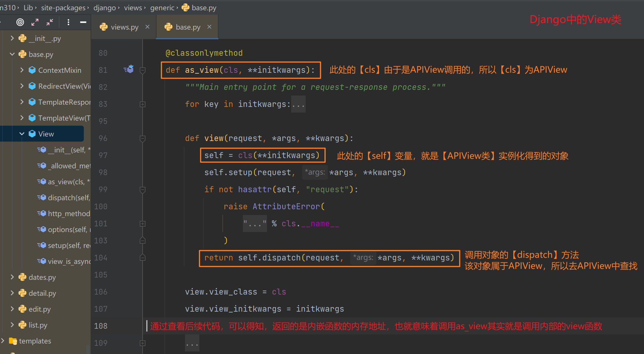Screen dimensions: 644x354
Task: Click the Collapse All arrows icon
Action: point(50,22)
